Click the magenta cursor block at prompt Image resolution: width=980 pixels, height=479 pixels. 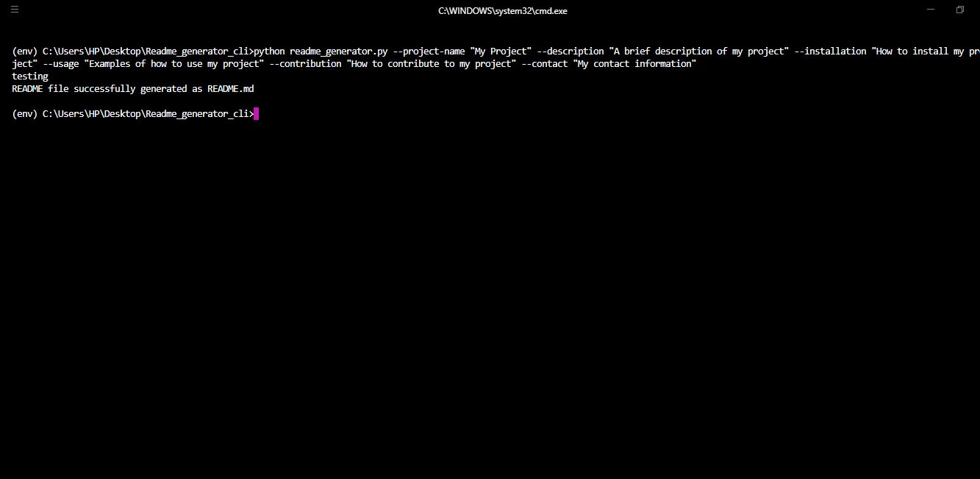[x=256, y=114]
